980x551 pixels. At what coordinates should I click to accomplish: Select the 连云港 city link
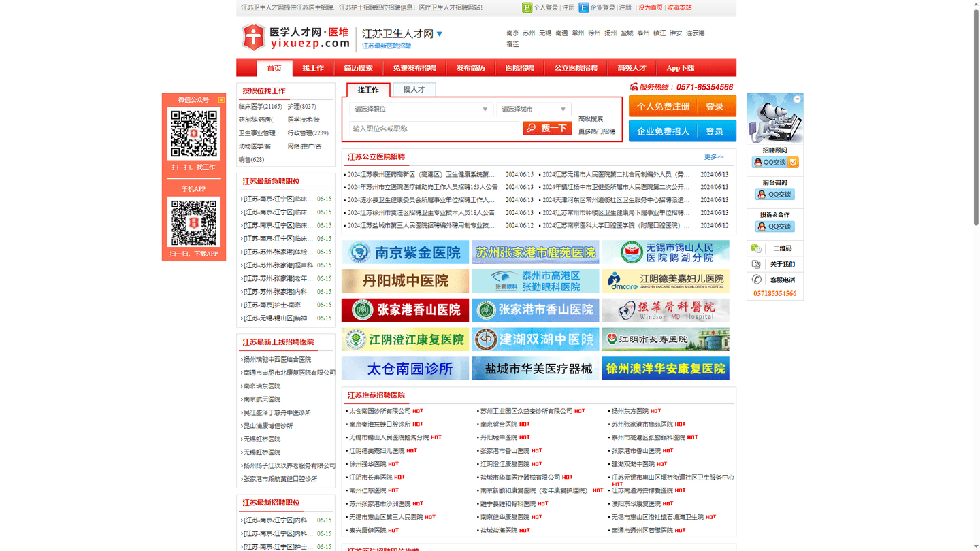tap(695, 33)
